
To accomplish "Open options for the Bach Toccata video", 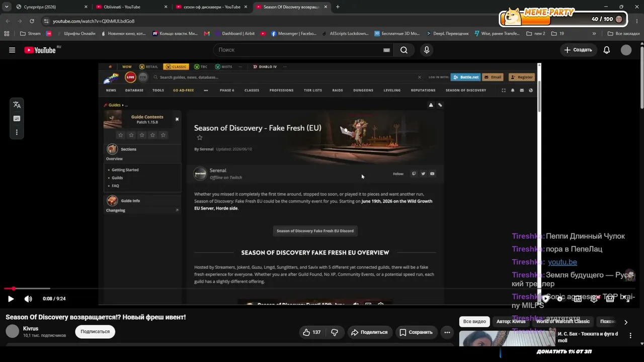I will click(x=630, y=336).
